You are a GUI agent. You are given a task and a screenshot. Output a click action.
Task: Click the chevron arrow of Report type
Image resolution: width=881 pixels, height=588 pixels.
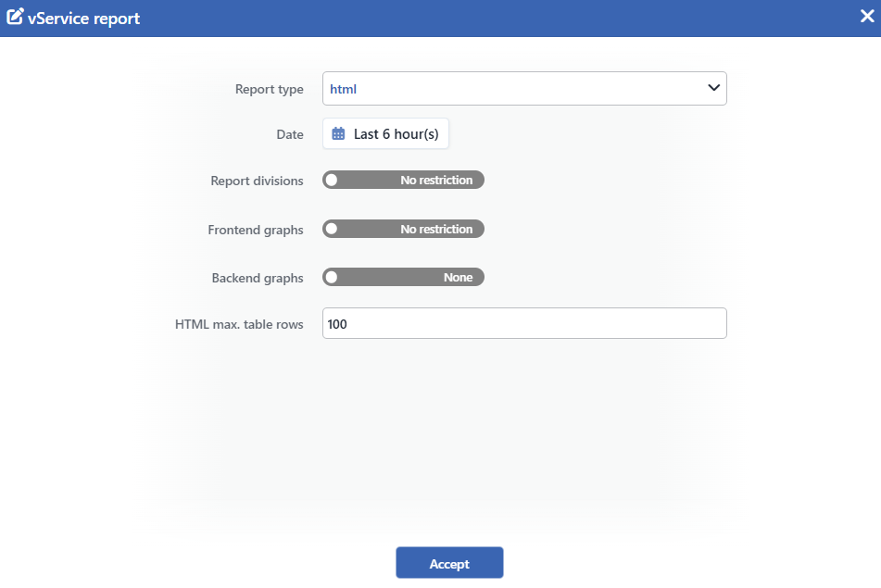pyautogui.click(x=713, y=88)
